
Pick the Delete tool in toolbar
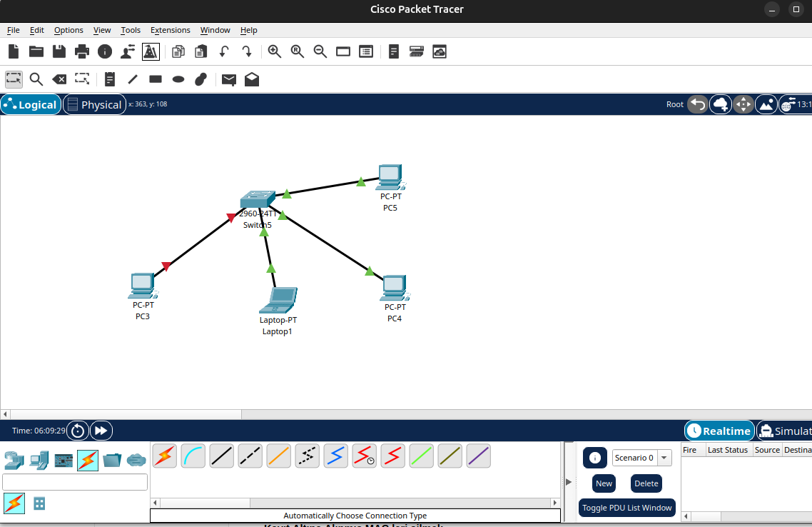point(59,79)
